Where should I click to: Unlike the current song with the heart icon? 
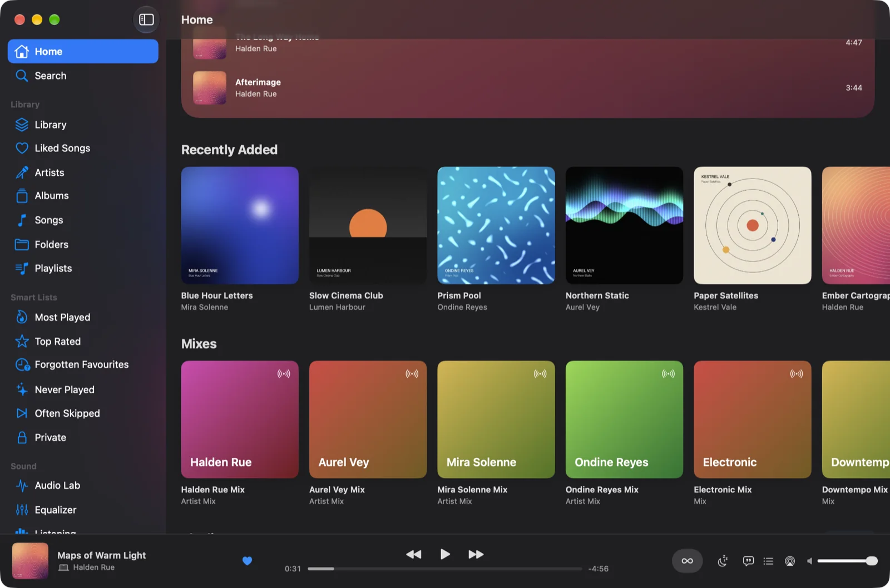[248, 561]
